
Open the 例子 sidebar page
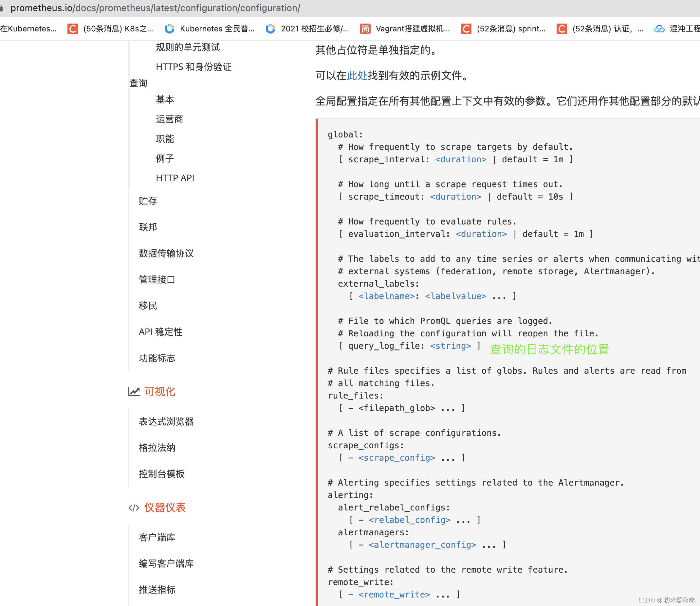point(165,159)
